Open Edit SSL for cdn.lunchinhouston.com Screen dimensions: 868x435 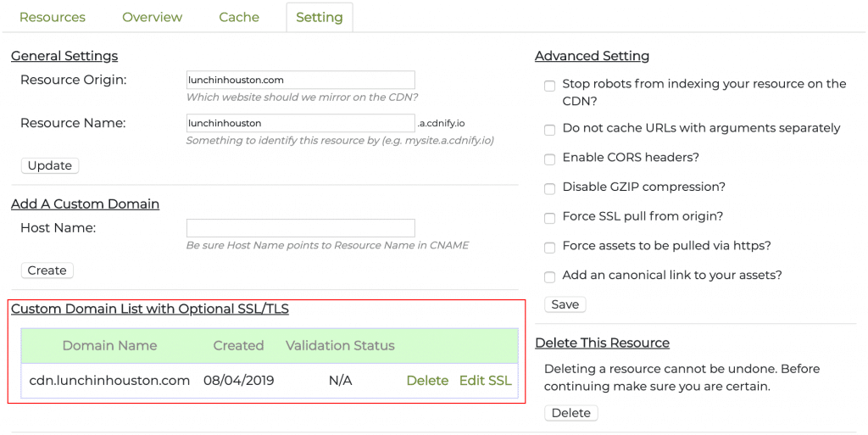[485, 381]
